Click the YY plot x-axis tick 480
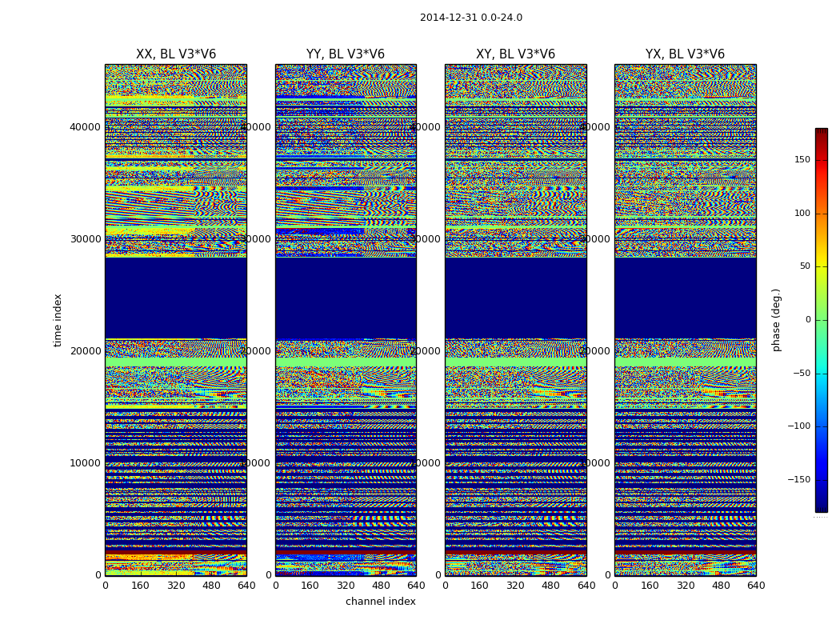 pos(381,586)
